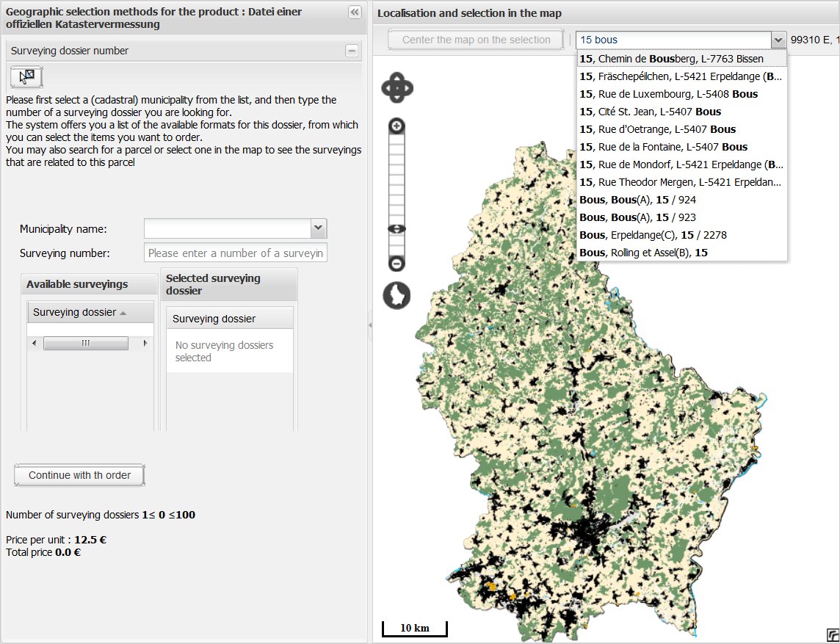Select 15, Chemin de Bousberg suggestion
This screenshot has height=644, width=840.
tap(671, 59)
